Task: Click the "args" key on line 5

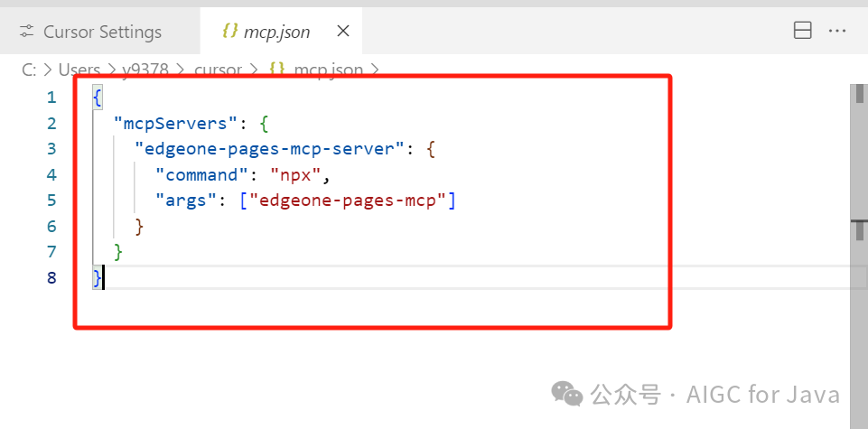Action: [187, 200]
